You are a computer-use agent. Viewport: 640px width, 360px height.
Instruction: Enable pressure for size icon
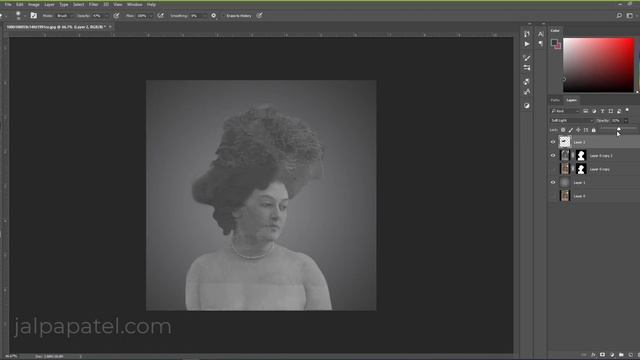260,16
